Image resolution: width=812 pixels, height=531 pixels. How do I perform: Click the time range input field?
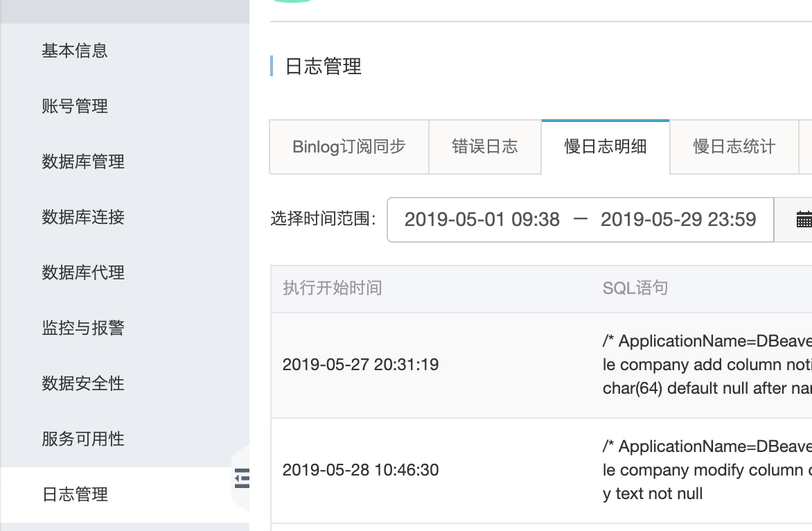click(580, 220)
